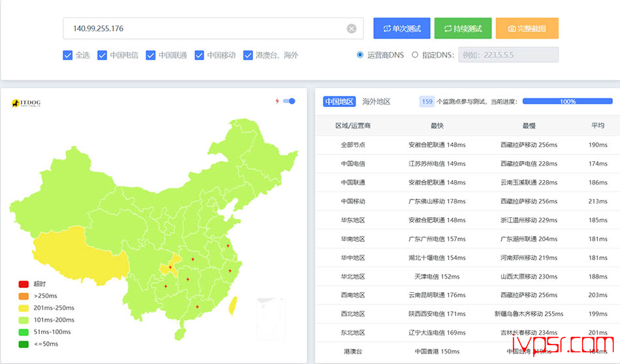Clear the IP address input field

(x=351, y=29)
